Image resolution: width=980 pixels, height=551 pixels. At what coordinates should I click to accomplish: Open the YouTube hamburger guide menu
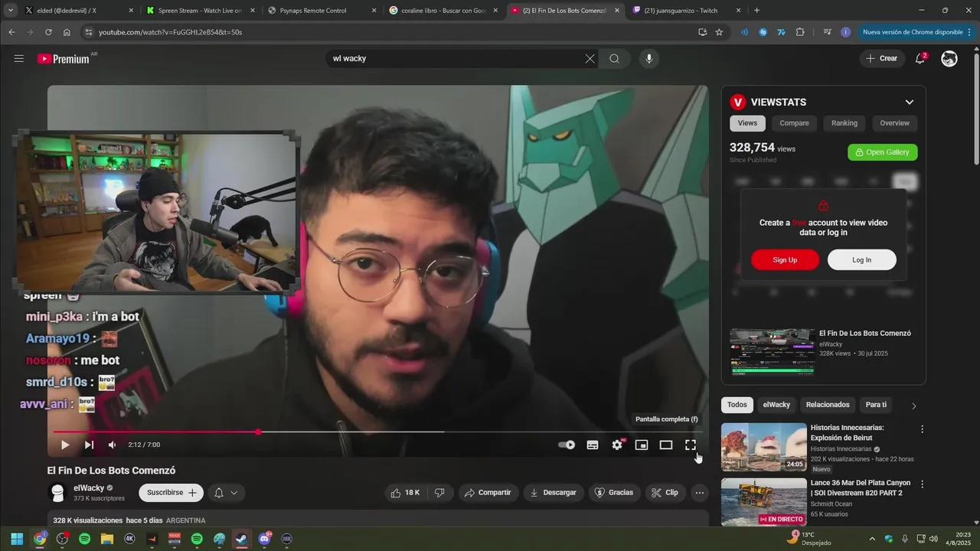[19, 59]
